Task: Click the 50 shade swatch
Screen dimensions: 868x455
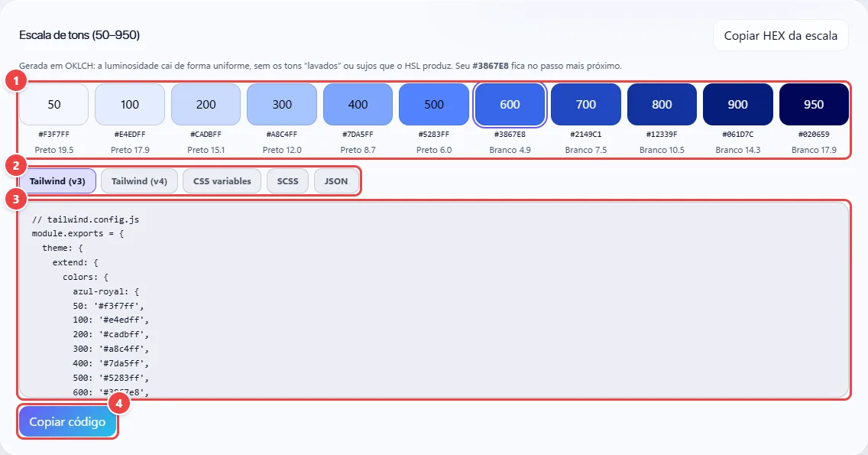Action: (x=53, y=104)
